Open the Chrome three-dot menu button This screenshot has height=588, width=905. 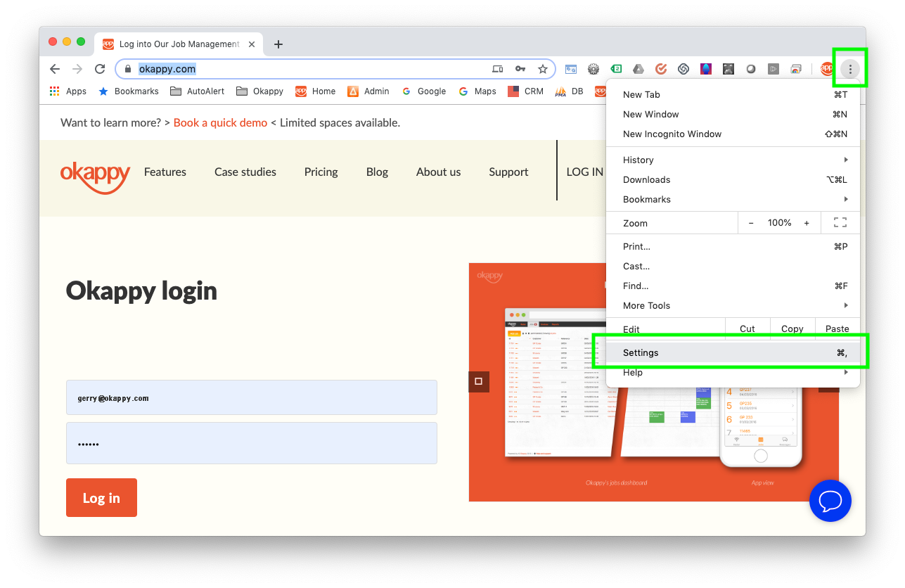pyautogui.click(x=850, y=69)
